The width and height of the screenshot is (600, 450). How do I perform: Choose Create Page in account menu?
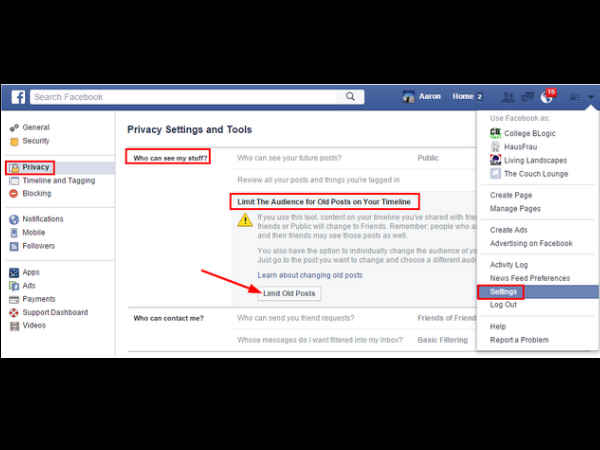(511, 195)
